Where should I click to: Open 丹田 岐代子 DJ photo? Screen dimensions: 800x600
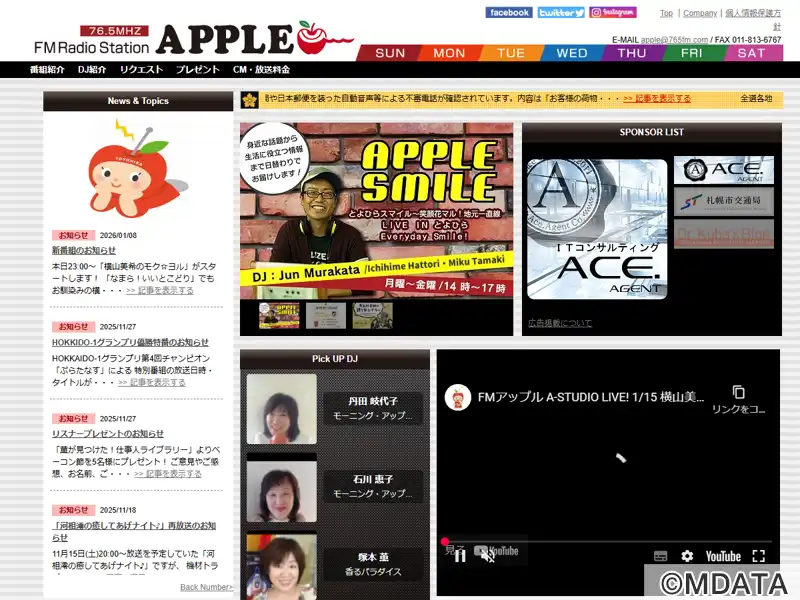point(282,409)
